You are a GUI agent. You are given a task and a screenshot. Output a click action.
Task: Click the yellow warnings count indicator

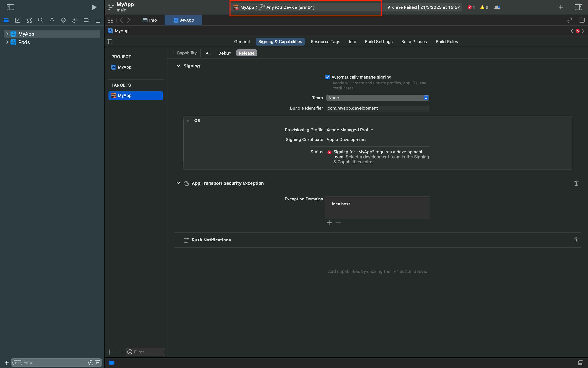pyautogui.click(x=484, y=7)
